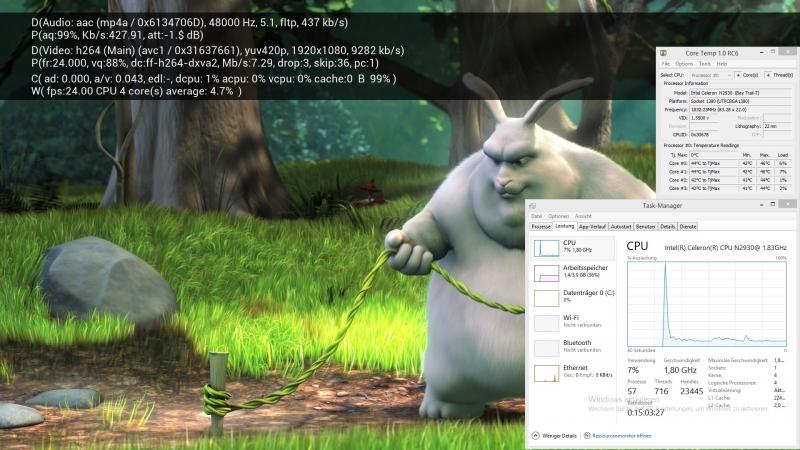Click the Weniger Details chevron circle icon
The height and width of the screenshot is (450, 800).
535,436
